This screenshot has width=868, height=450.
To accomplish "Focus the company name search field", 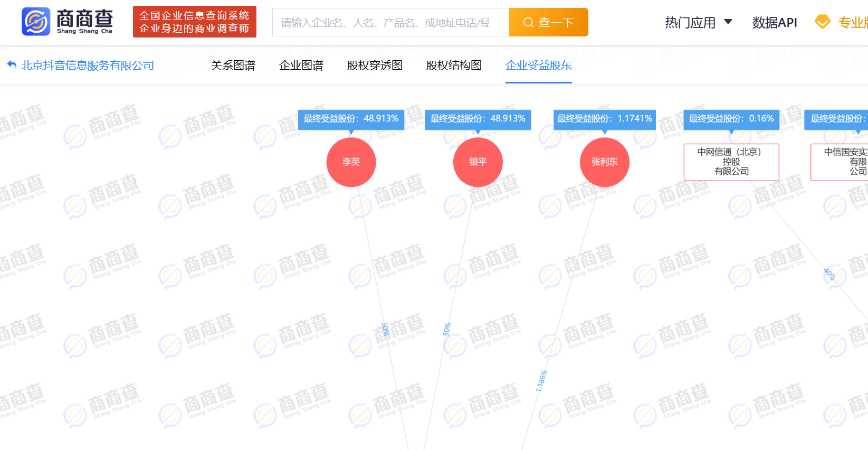I will pos(390,23).
